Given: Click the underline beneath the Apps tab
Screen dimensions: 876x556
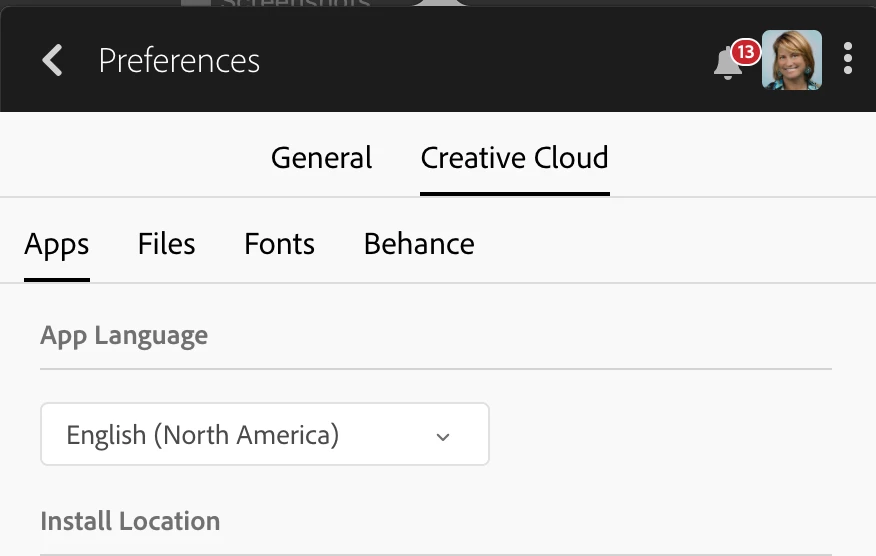Looking at the screenshot, I should pyautogui.click(x=57, y=280).
